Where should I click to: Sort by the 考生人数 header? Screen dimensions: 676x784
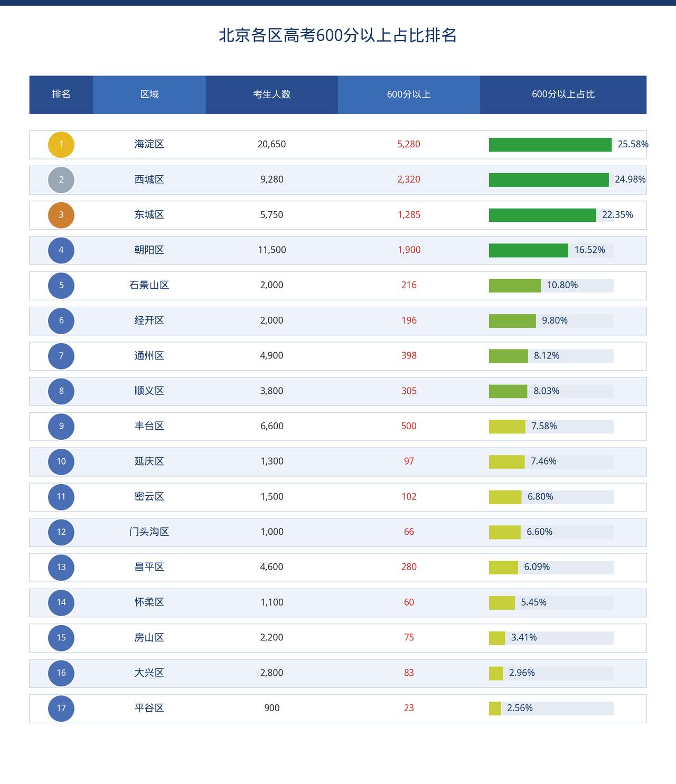(272, 95)
